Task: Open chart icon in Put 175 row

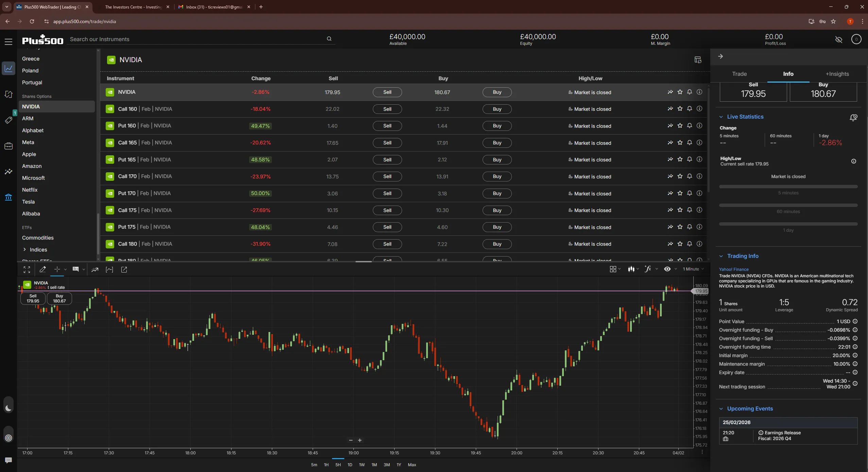Action: (x=670, y=227)
